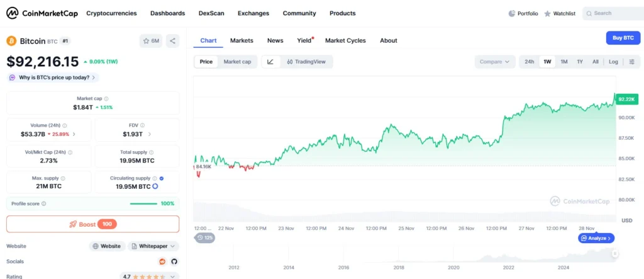Viewport: 644px width, 279px height.
Task: Click Total supply info icon
Action: click(x=151, y=152)
